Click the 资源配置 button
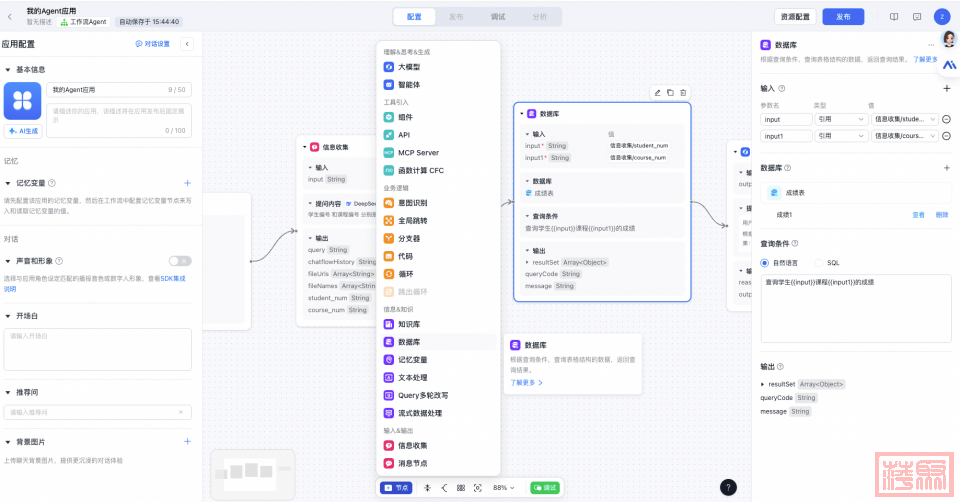The image size is (960, 502). 795,17
